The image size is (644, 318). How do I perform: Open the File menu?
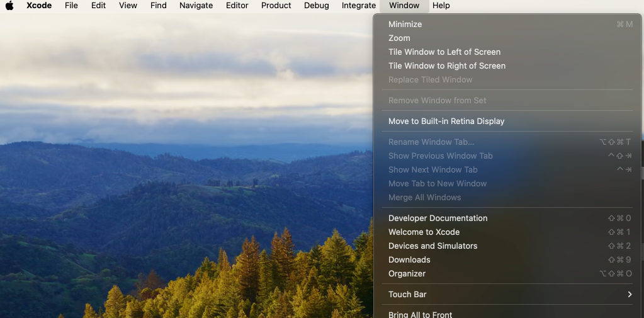coord(71,6)
